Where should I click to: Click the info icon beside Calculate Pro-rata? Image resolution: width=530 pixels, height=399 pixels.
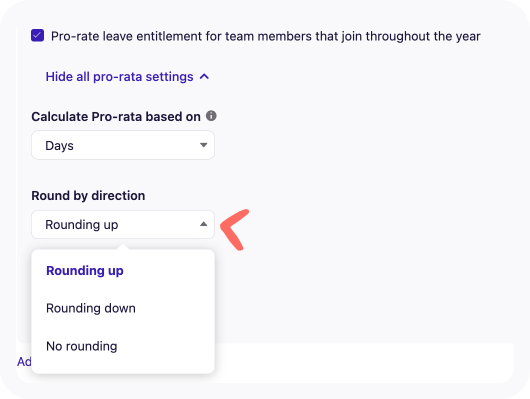tap(211, 116)
